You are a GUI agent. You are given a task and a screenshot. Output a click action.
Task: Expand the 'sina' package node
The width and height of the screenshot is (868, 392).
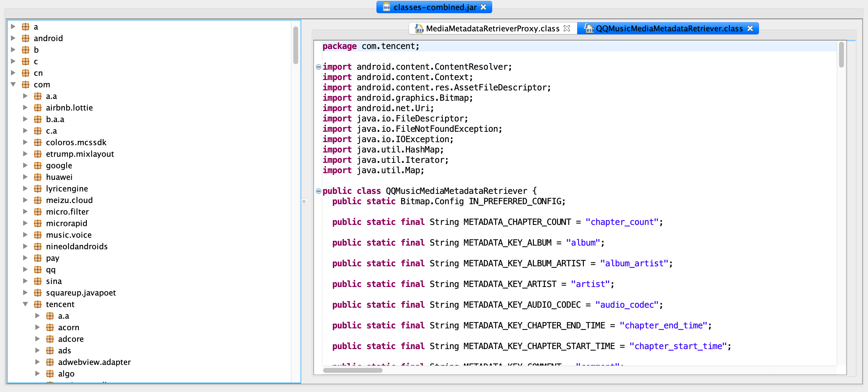point(25,281)
